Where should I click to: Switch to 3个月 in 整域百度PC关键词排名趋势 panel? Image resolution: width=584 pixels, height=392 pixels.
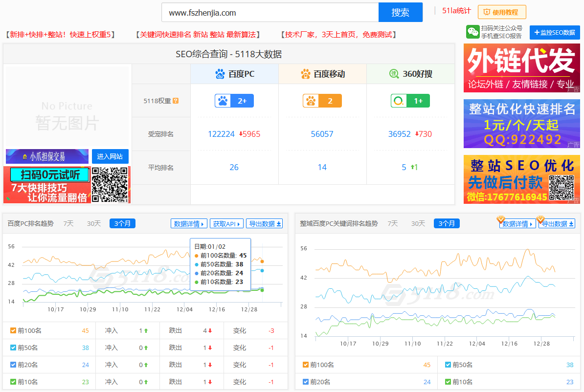pos(447,224)
